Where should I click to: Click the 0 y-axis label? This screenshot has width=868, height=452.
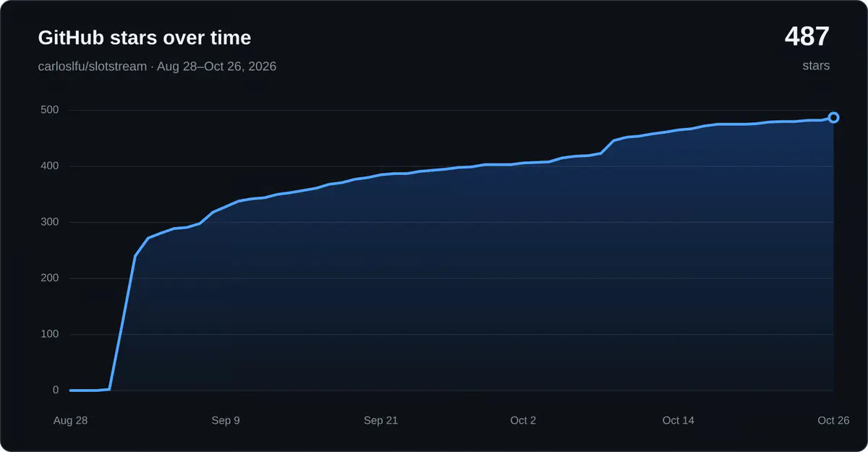pos(55,391)
